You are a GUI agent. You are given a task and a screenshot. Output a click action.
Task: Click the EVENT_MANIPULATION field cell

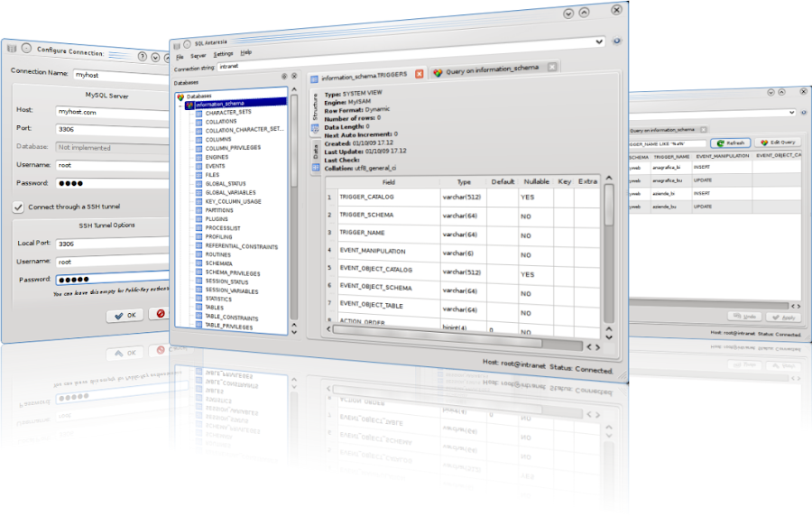click(388, 251)
